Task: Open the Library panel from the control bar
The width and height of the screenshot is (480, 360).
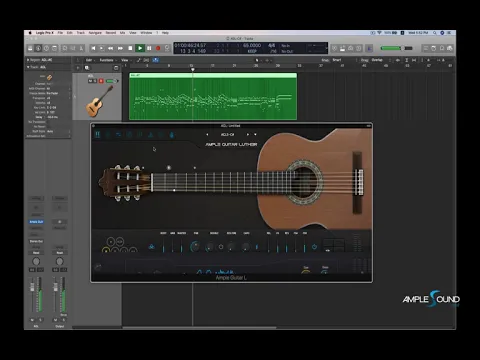Action: click(30, 48)
